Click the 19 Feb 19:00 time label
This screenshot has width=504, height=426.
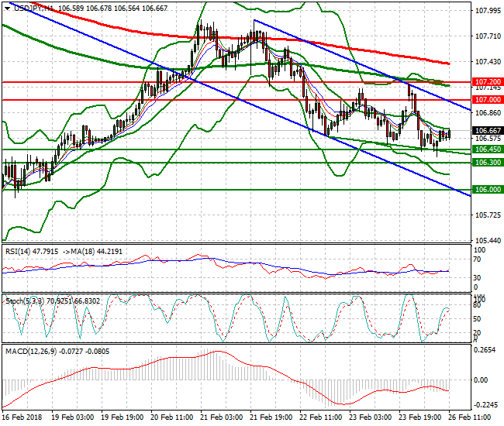pyautogui.click(x=123, y=417)
